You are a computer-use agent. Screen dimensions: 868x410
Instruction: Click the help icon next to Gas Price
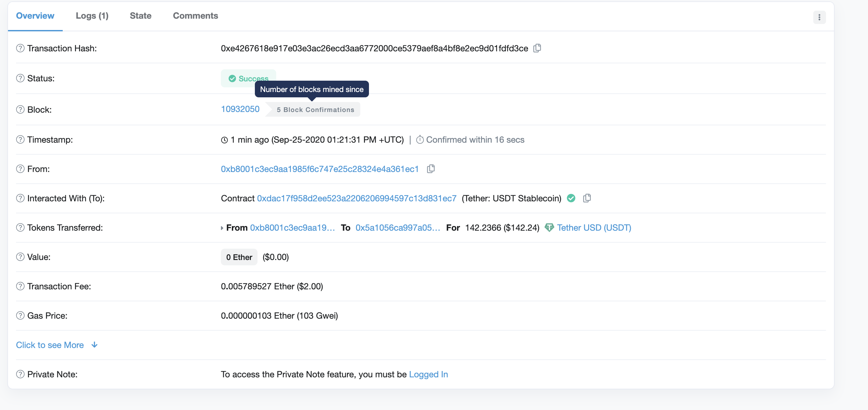click(20, 315)
